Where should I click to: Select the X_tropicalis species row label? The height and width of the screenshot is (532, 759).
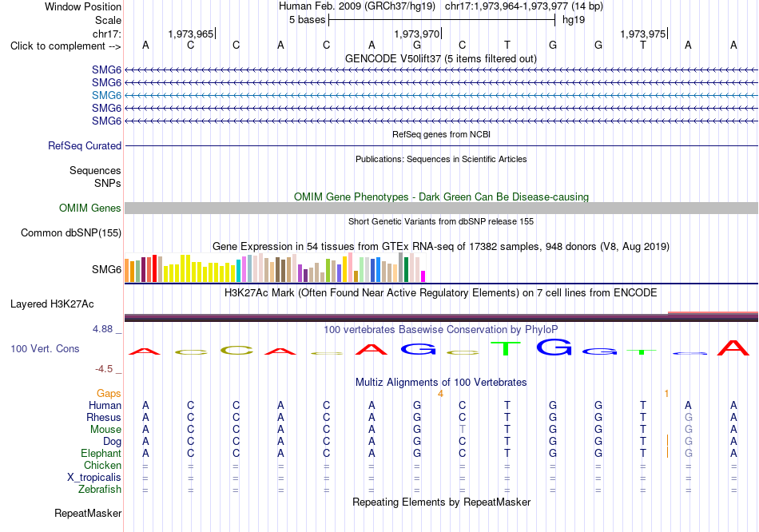point(94,478)
